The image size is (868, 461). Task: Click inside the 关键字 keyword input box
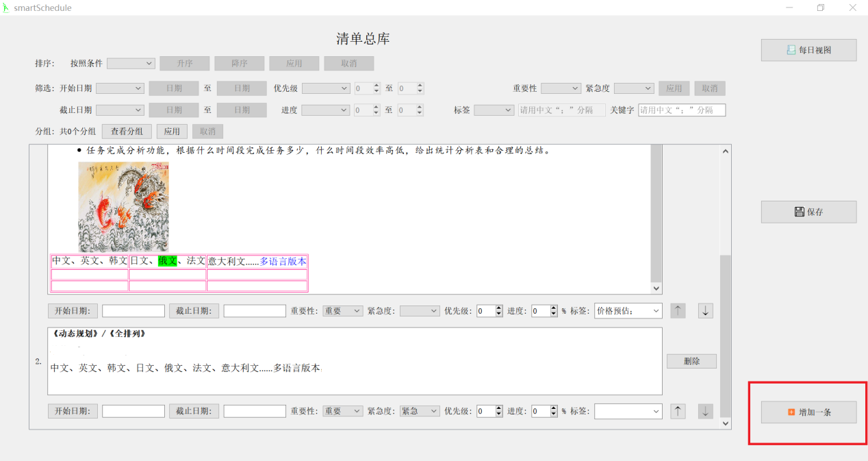click(682, 110)
